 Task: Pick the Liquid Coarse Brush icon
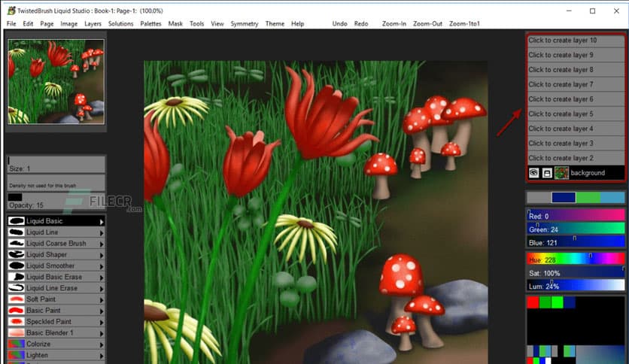tap(17, 244)
